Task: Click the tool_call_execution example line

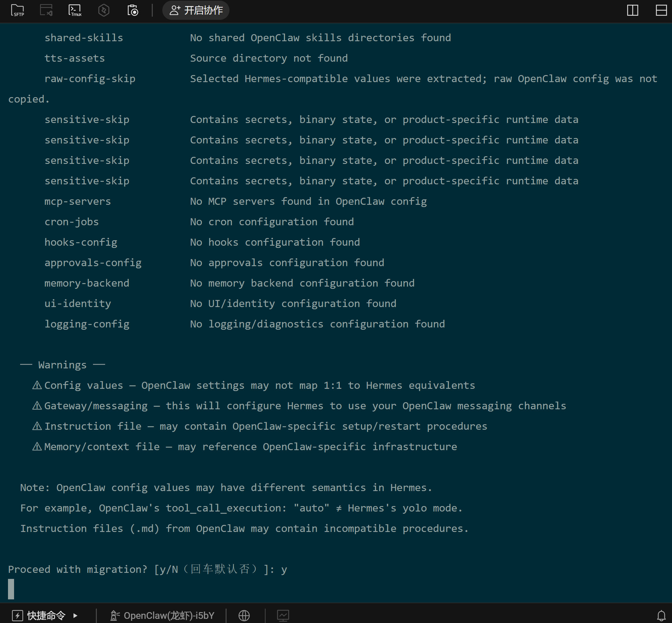Action: coord(241,508)
